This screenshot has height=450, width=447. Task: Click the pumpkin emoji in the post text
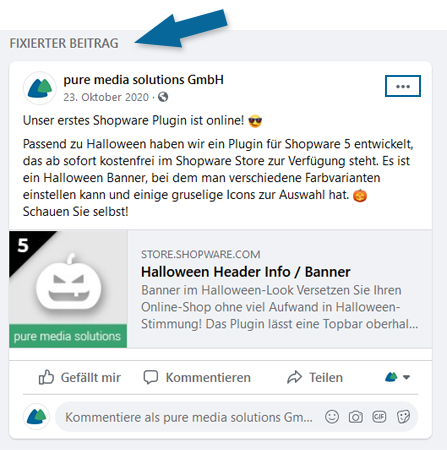tap(360, 195)
